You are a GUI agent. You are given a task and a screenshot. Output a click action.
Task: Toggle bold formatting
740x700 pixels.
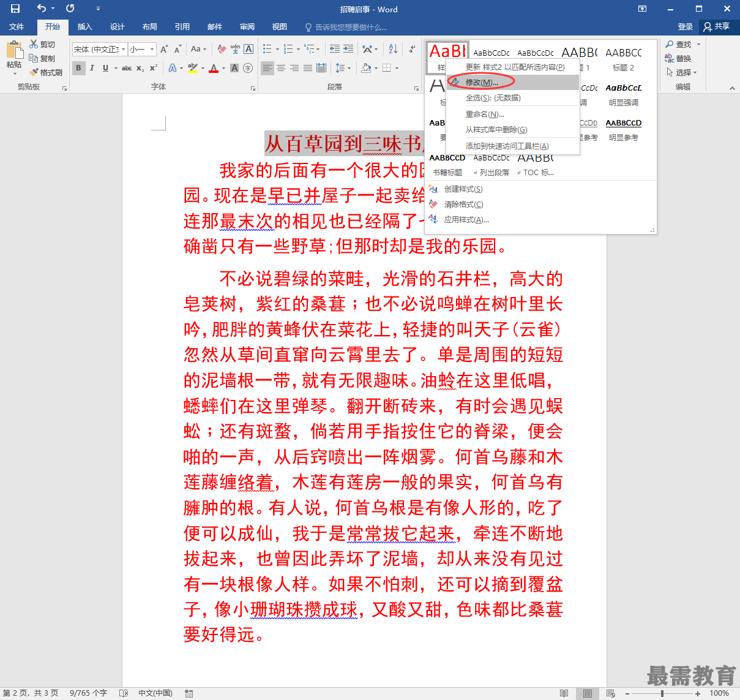click(78, 68)
